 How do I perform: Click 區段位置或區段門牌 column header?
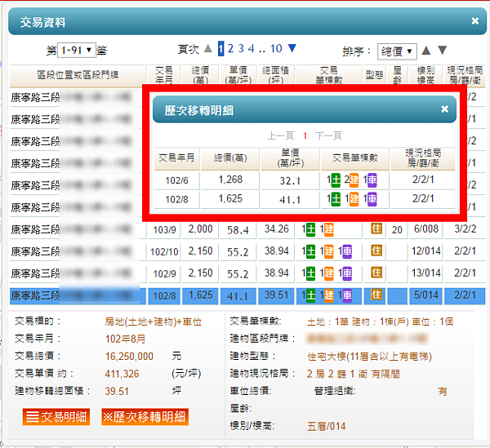(x=78, y=75)
